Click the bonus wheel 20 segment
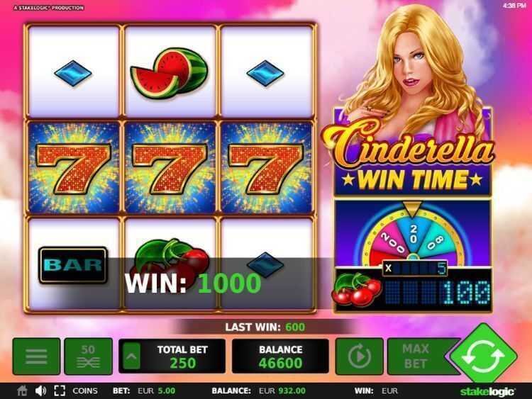 point(413,234)
